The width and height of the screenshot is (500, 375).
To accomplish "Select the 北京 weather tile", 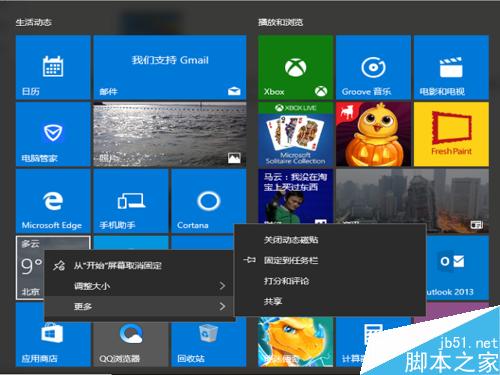I will pos(30,267).
